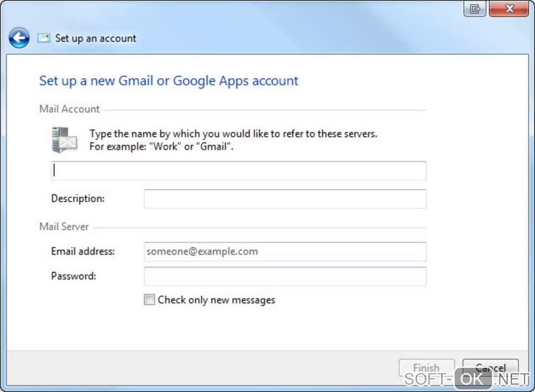
Task: Click the 'Set up an account' window title
Action: coord(96,38)
